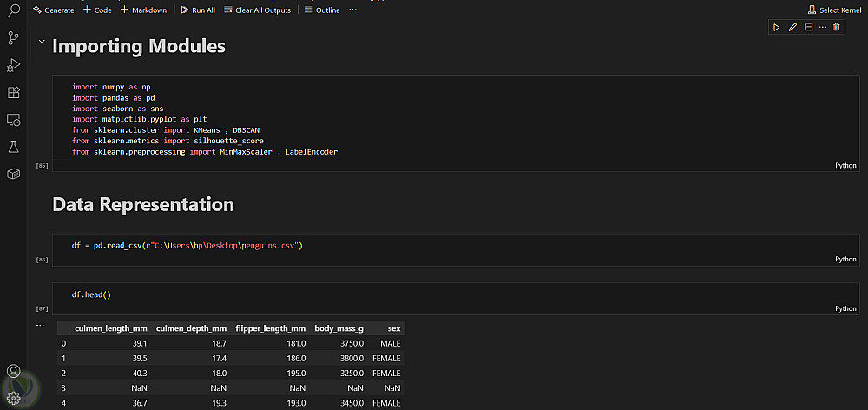Open more actions for df.head() output
868x410 pixels.
[x=40, y=326]
